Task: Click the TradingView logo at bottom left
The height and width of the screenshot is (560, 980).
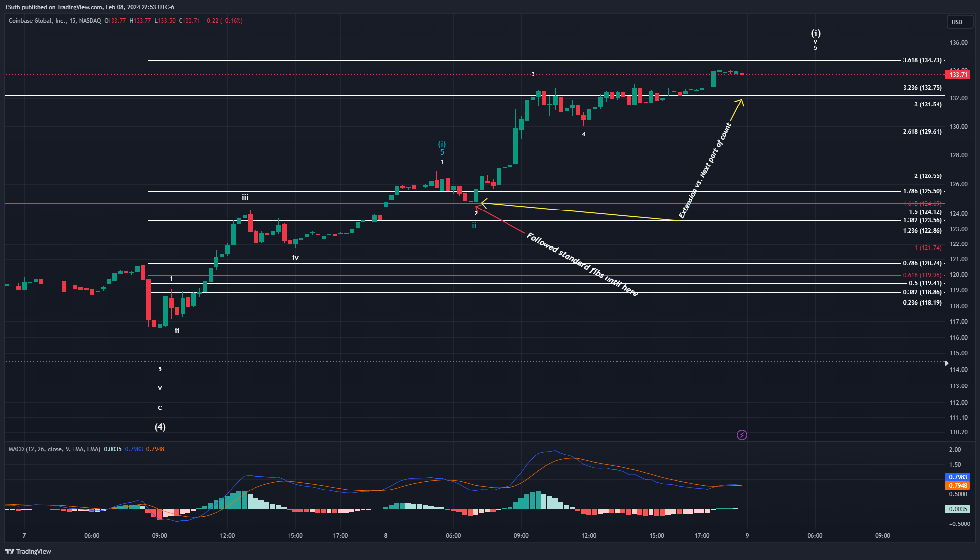Action: 28,551
